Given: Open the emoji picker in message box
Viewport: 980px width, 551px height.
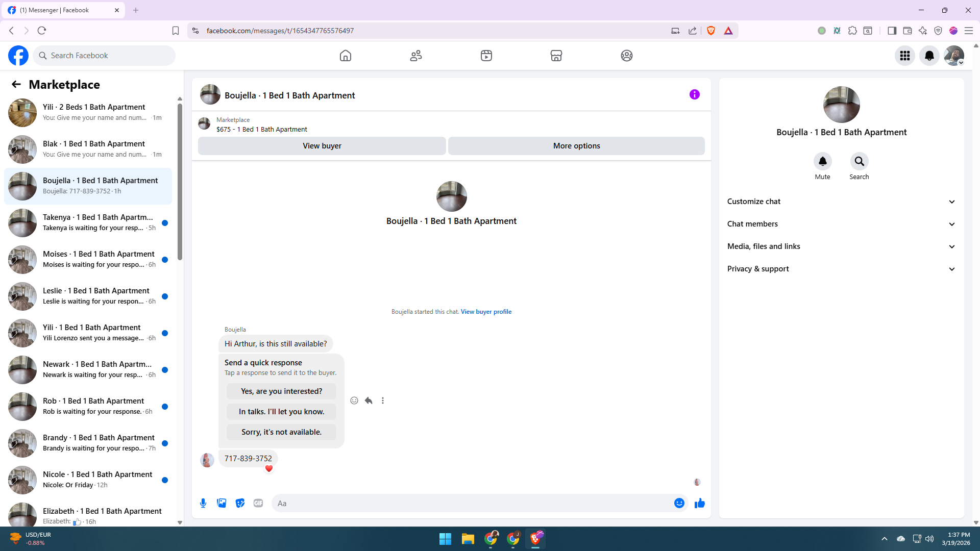Looking at the screenshot, I should [679, 503].
